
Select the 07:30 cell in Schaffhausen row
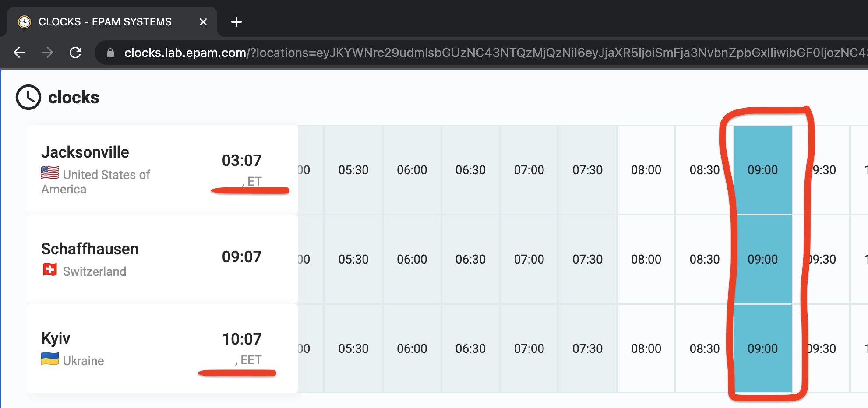[587, 259]
